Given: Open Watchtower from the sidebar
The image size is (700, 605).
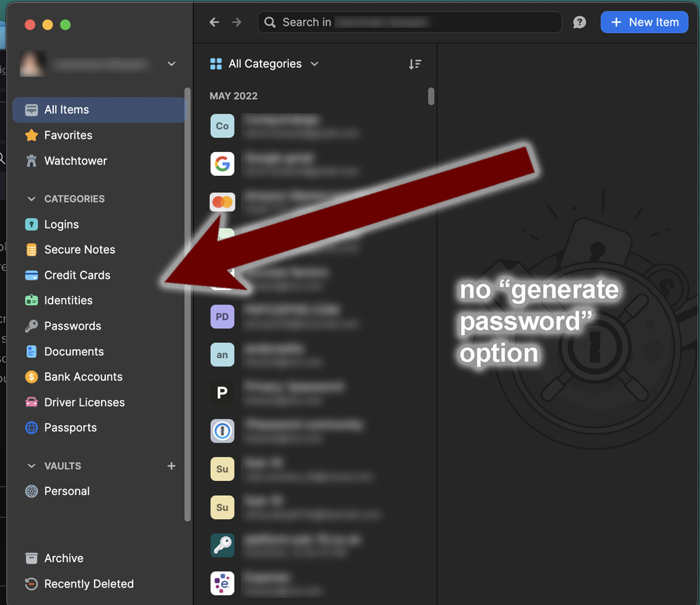Looking at the screenshot, I should [75, 161].
